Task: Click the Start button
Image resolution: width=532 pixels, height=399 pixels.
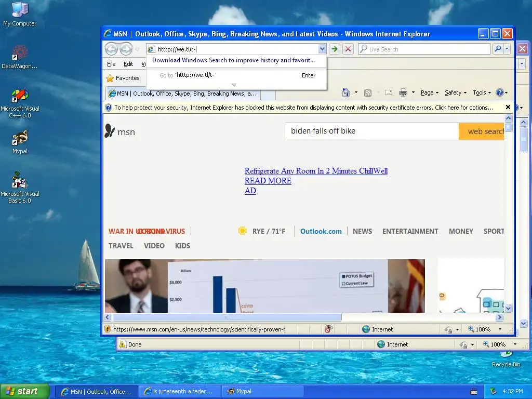Action: point(24,392)
